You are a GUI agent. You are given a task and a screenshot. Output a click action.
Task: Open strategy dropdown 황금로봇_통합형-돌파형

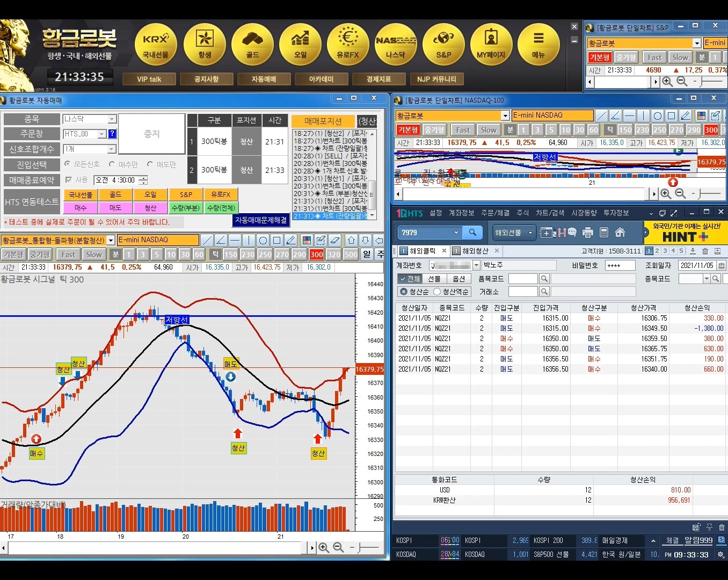tap(111, 240)
